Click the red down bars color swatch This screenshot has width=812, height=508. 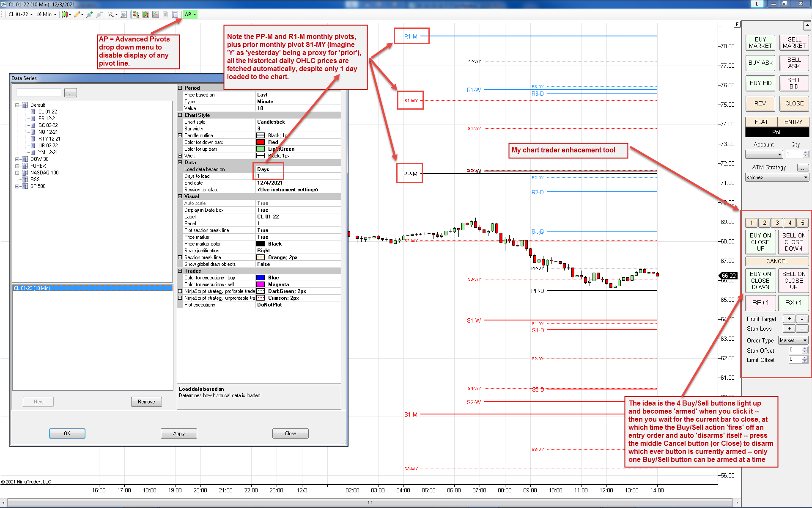[x=261, y=142]
